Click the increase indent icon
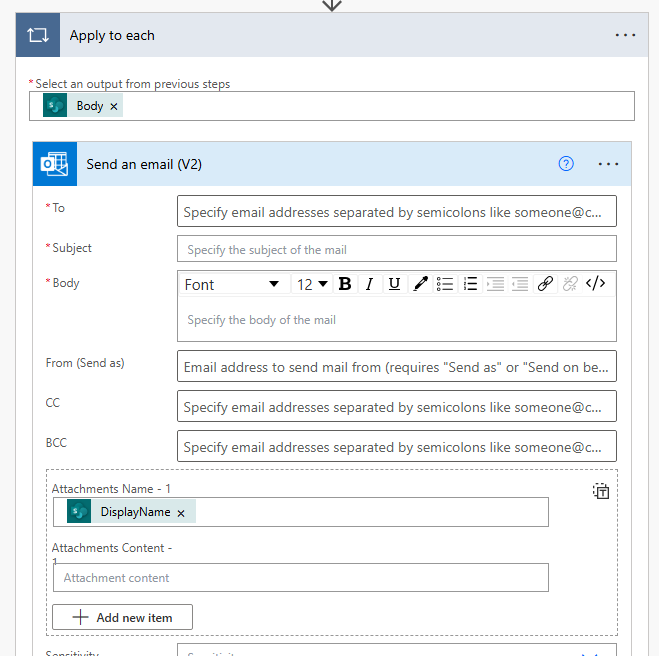 point(520,284)
